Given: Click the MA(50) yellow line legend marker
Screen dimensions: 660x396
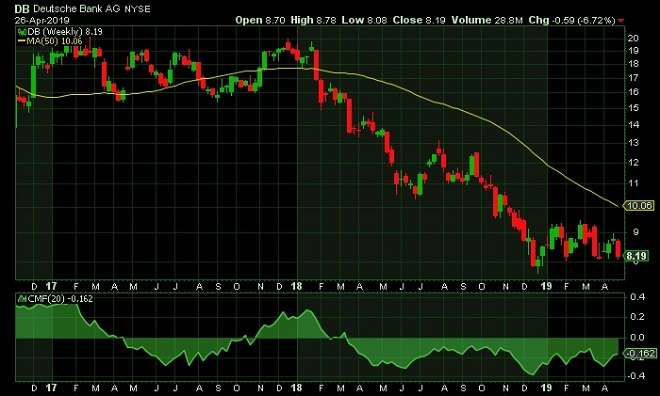Looking at the screenshot, I should coord(21,41).
